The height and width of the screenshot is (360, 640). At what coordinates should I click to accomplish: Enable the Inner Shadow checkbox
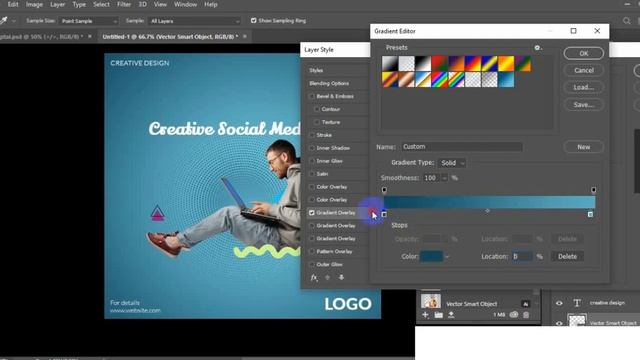[312, 148]
